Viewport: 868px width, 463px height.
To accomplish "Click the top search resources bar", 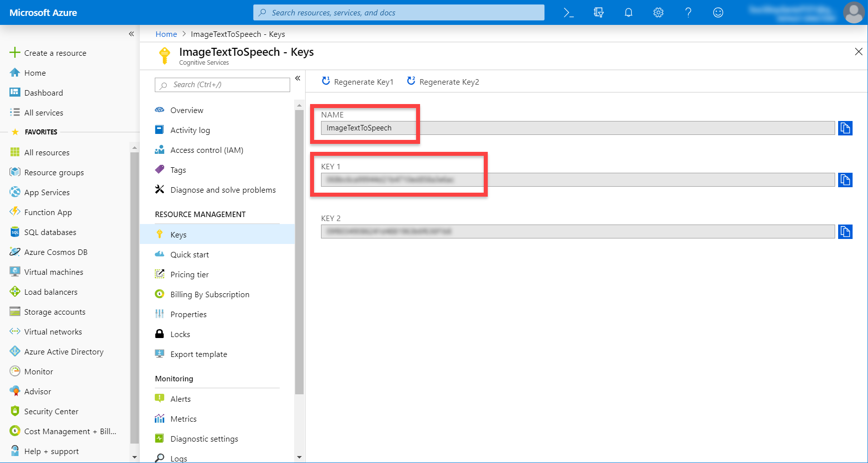I will click(399, 12).
